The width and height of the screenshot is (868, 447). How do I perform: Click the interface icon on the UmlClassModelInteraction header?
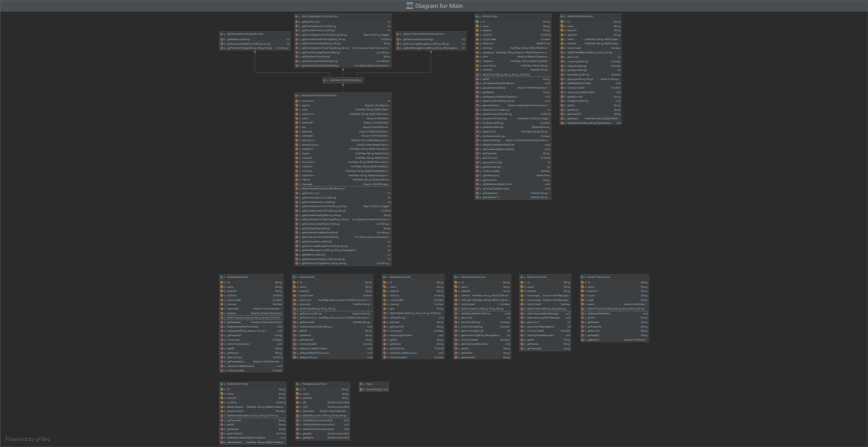click(297, 16)
